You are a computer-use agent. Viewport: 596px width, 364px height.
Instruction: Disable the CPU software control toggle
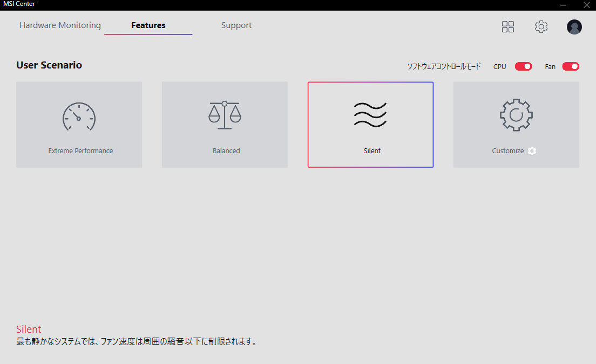(523, 66)
